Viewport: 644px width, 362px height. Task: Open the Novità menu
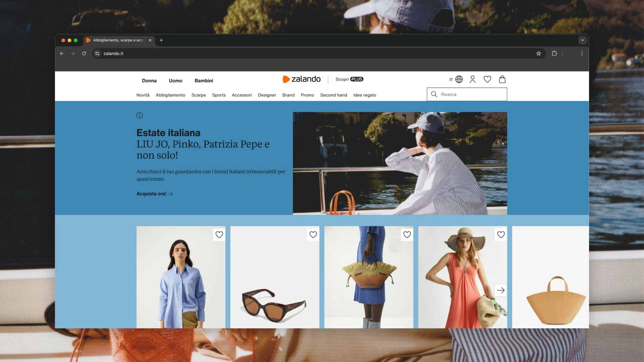coord(143,95)
